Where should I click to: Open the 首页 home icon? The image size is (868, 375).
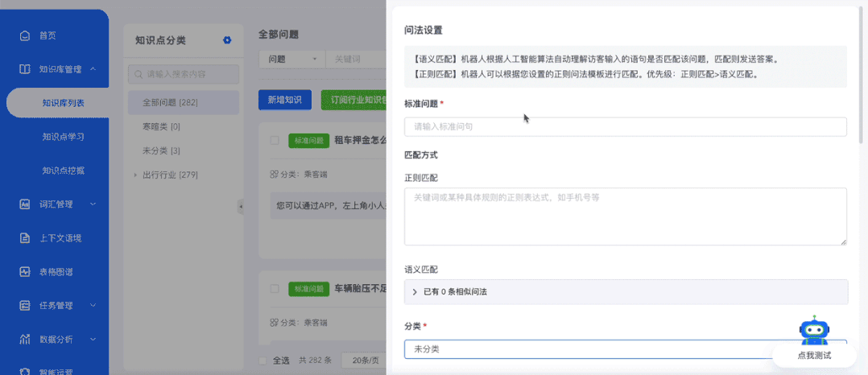(24, 36)
